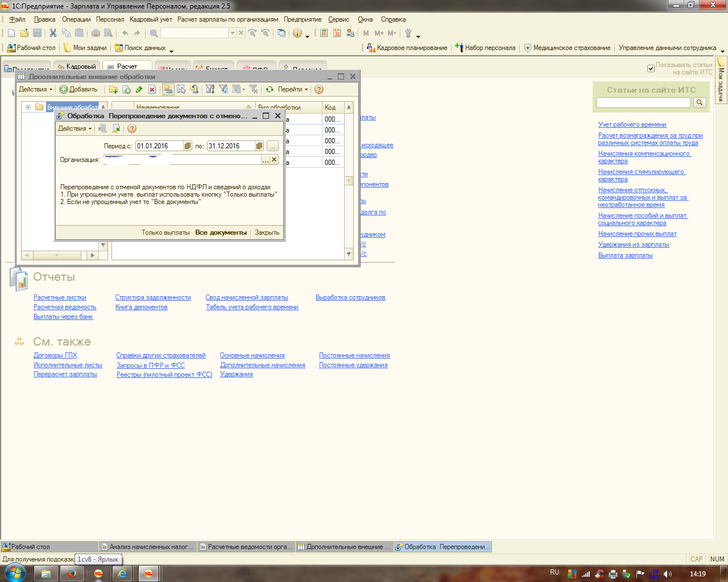Click the copy-item icon with green plus
Screen dimensions: 728x582
126,89
